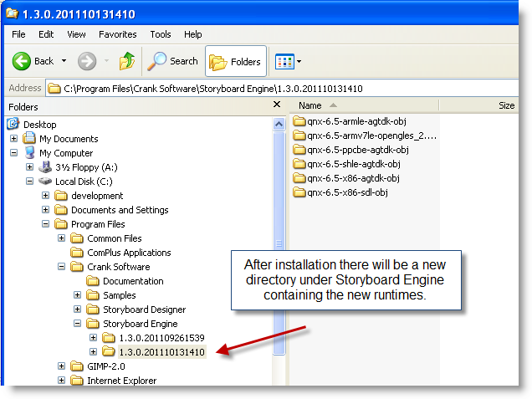532x399 pixels.
Task: Collapse Crank Software tree node
Action: [61, 267]
